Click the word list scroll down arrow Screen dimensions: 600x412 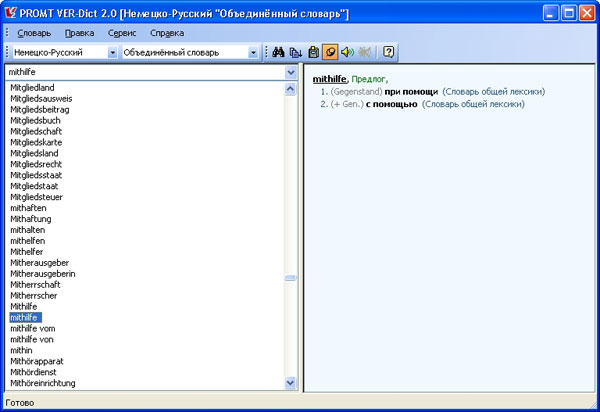(290, 382)
